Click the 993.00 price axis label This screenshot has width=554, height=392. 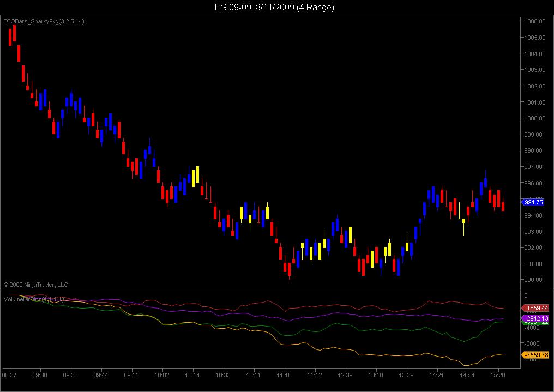(533, 232)
